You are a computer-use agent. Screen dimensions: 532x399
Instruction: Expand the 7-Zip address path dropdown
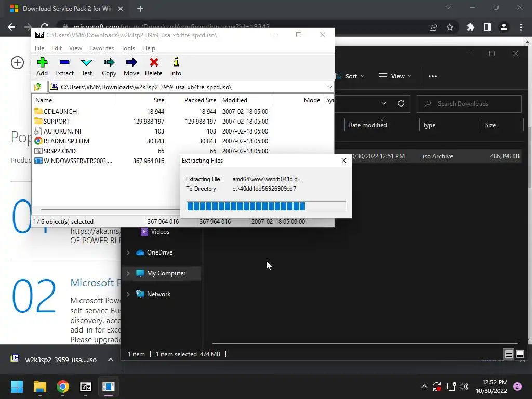[329, 87]
